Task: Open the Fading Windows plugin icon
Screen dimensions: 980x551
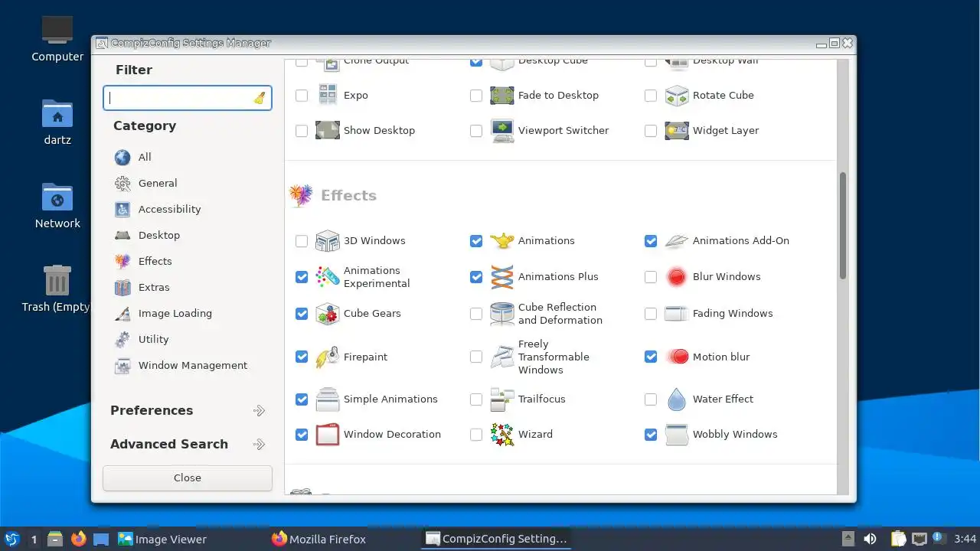Action: pyautogui.click(x=677, y=314)
